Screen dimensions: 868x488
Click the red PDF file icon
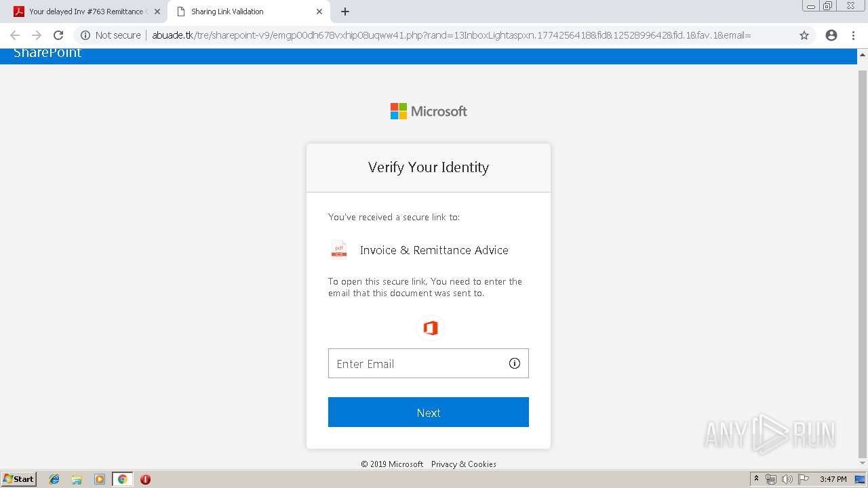pos(339,250)
